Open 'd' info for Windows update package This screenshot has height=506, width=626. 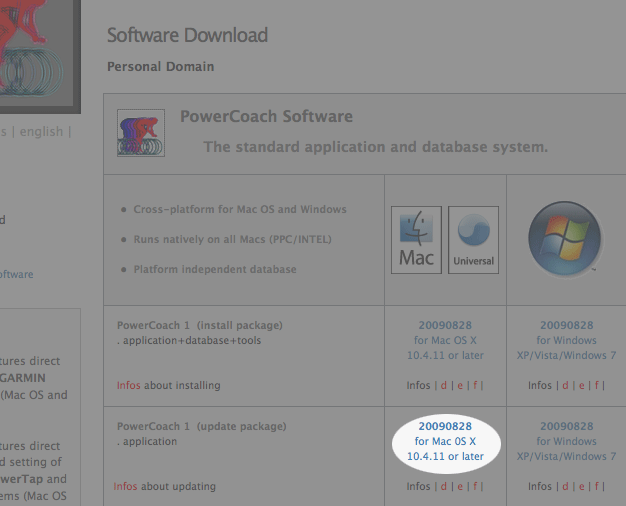click(565, 486)
